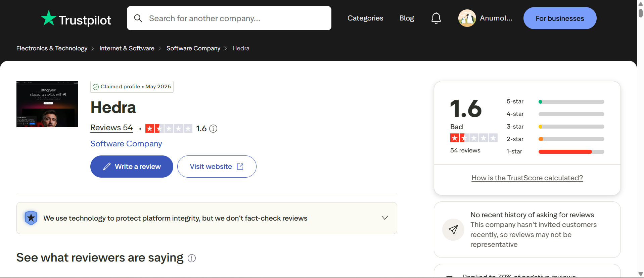This screenshot has height=278, width=644.
Task: Click the Hedra breadcrumb
Action: (x=241, y=48)
